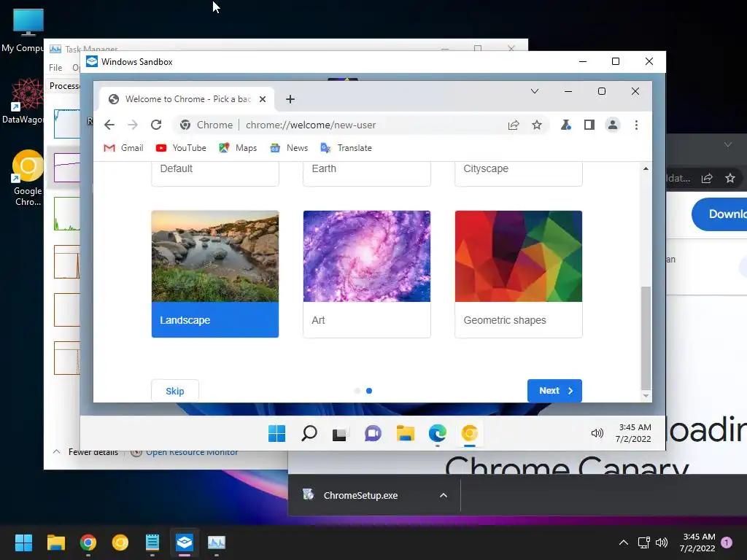Open the sandbox Chat icon
The image size is (747, 560).
click(x=373, y=433)
